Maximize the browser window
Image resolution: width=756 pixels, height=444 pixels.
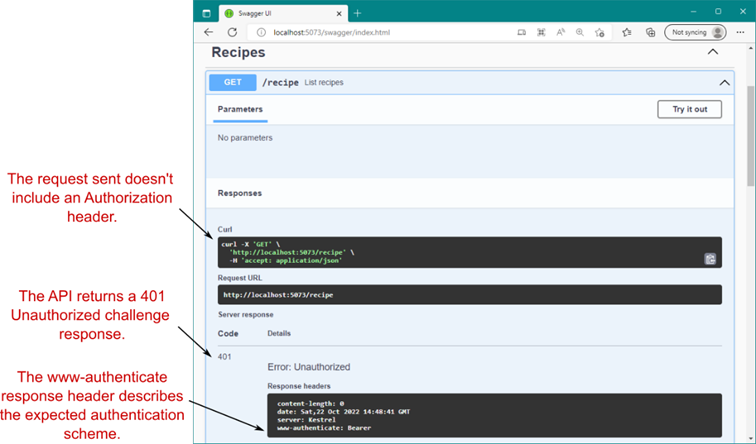tap(718, 12)
